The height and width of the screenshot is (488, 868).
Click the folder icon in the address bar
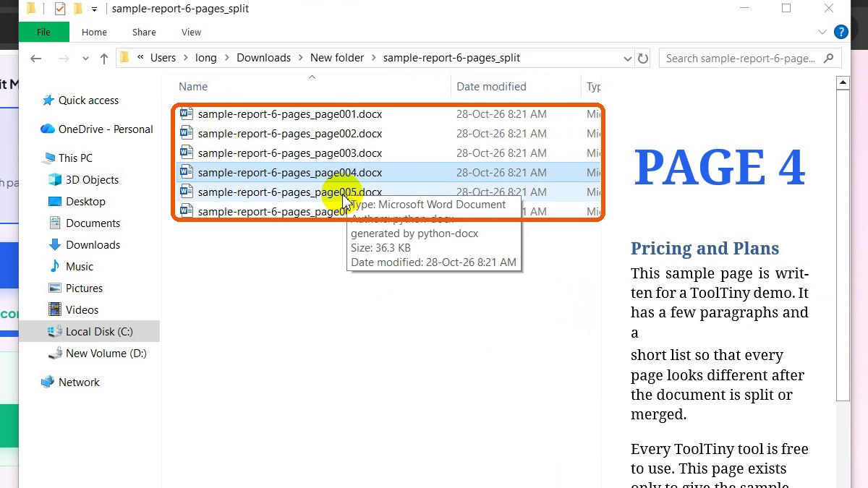[124, 58]
